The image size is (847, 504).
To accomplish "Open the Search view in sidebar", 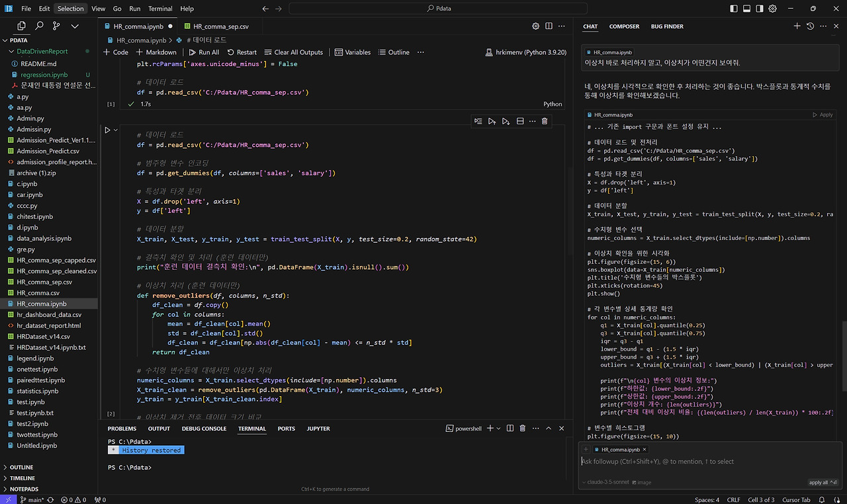I will pyautogui.click(x=39, y=26).
